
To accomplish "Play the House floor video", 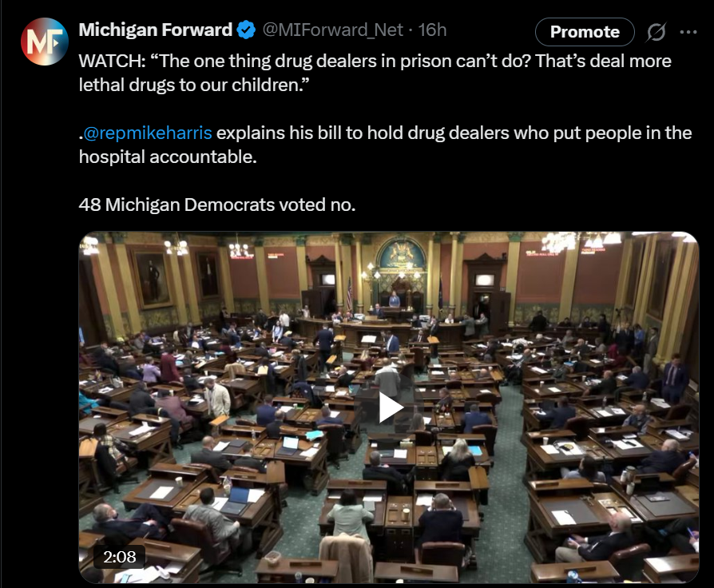I will pos(390,407).
